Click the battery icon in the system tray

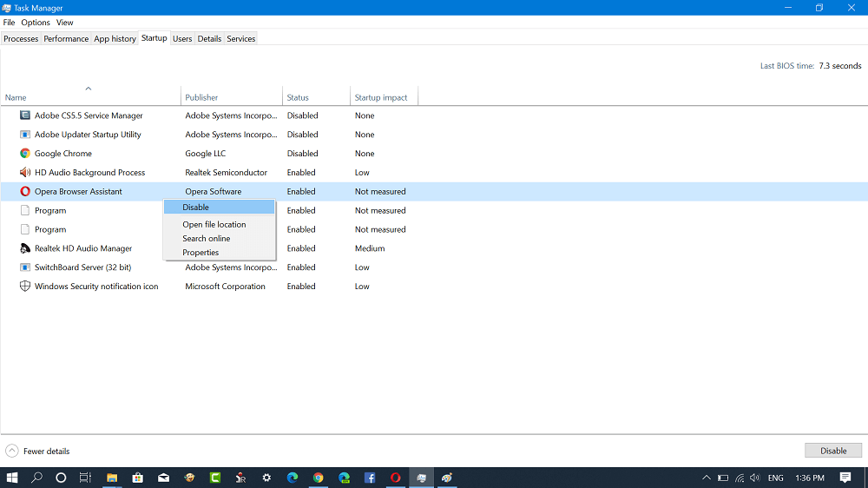(723, 478)
